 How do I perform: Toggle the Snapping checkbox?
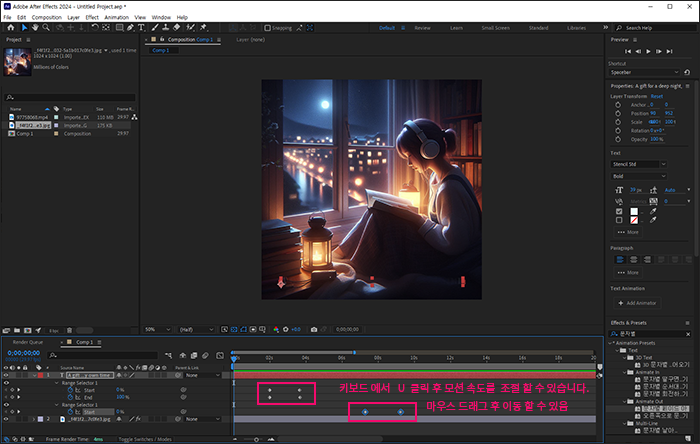267,28
